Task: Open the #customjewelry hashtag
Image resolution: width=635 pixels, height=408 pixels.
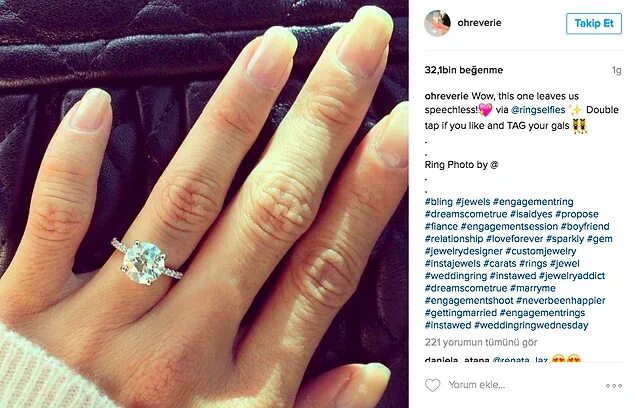Action: pos(541,251)
